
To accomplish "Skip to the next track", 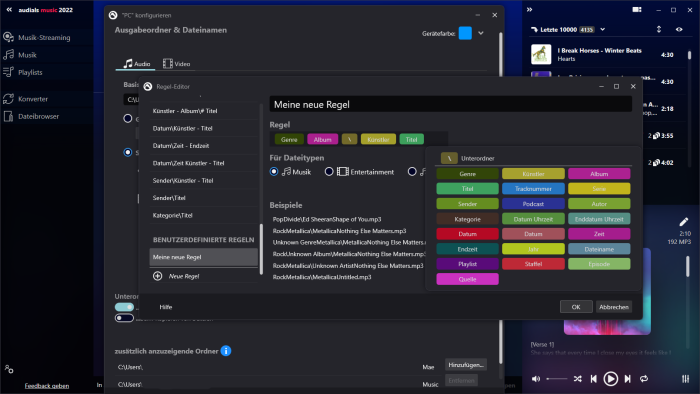I will click(x=627, y=379).
